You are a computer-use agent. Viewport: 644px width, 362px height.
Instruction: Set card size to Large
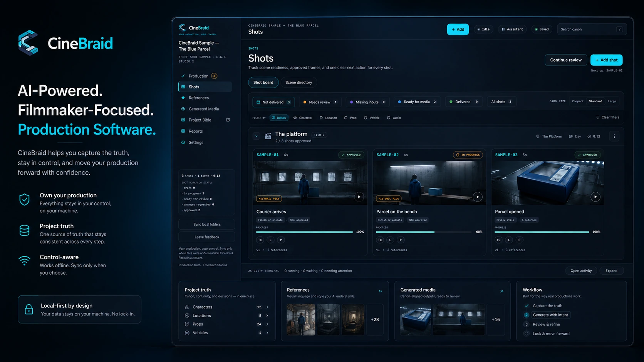pyautogui.click(x=612, y=102)
